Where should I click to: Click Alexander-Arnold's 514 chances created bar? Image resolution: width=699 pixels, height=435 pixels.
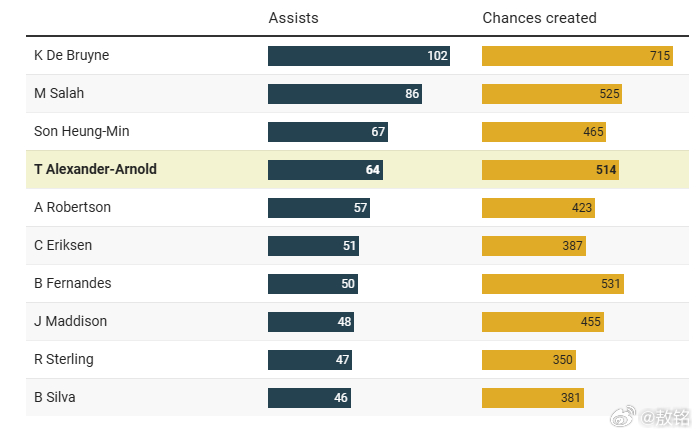coord(550,170)
